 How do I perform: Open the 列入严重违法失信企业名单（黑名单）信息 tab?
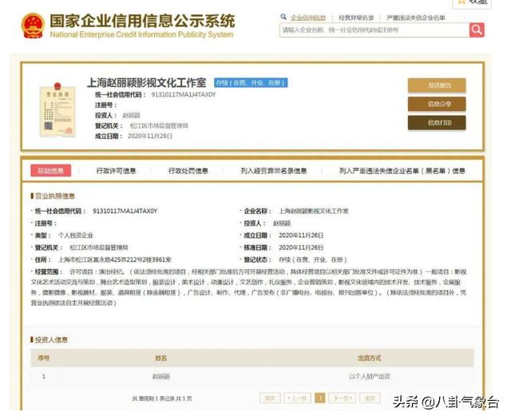coord(402,171)
